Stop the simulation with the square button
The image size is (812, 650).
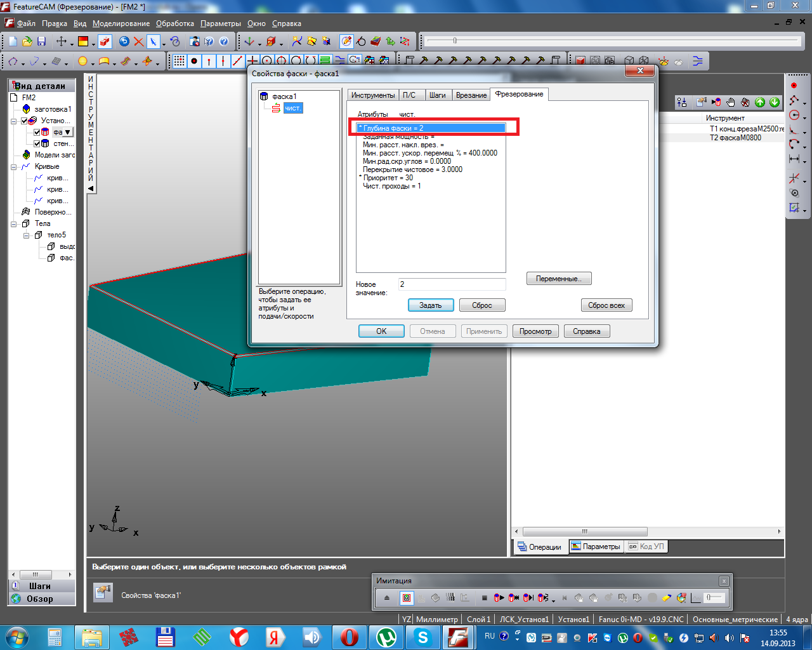(484, 597)
